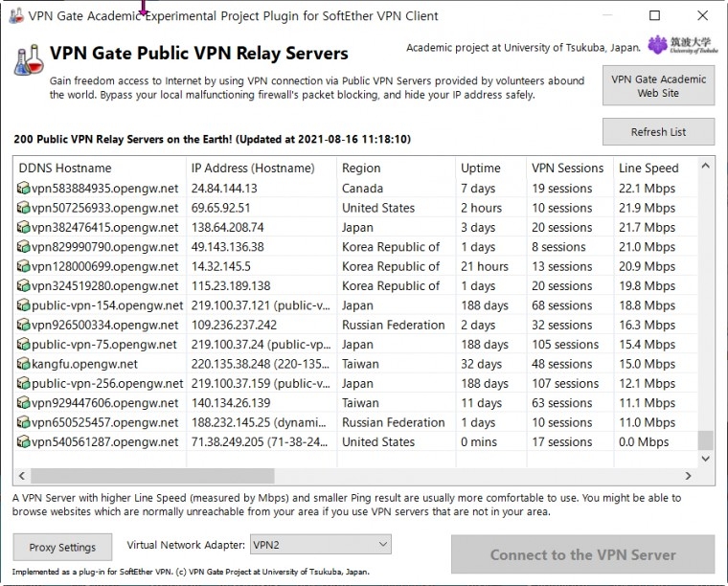Click server icon for vpn583884935.opengw.net

[23, 189]
